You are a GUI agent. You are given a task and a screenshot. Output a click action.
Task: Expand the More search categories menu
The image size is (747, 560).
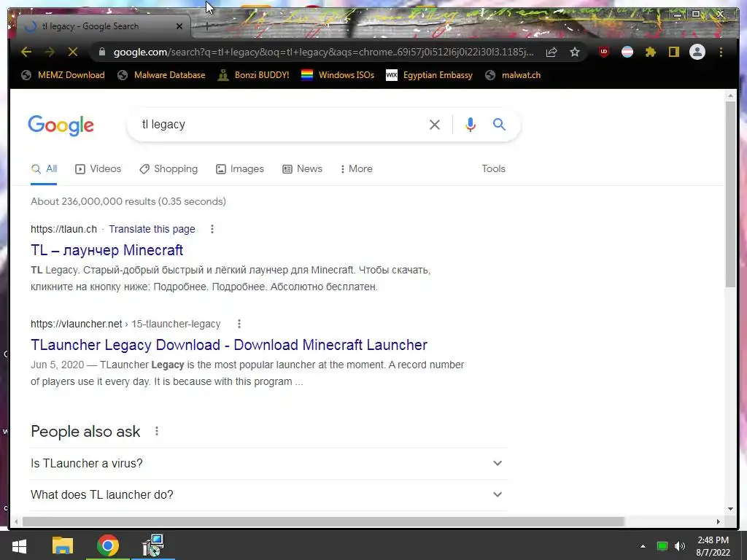[x=356, y=168]
